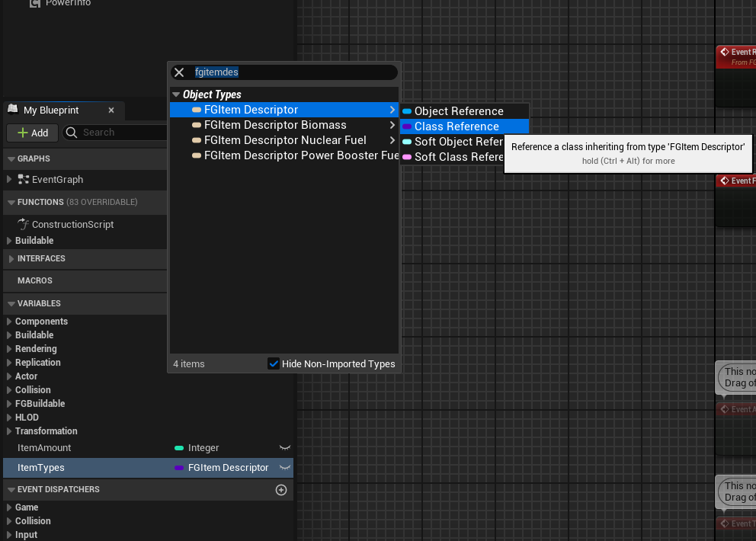Collapse the FUNCTIONS section
Image resolution: width=756 pixels, height=541 pixels.
11,202
